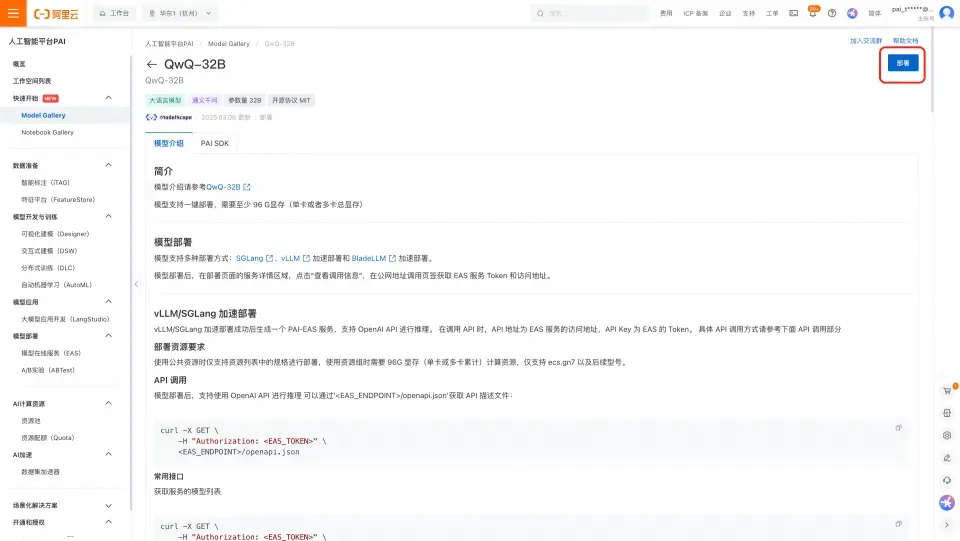
Task: Open 资源配额 (Quota) in sidebar
Action: [x=48, y=438]
